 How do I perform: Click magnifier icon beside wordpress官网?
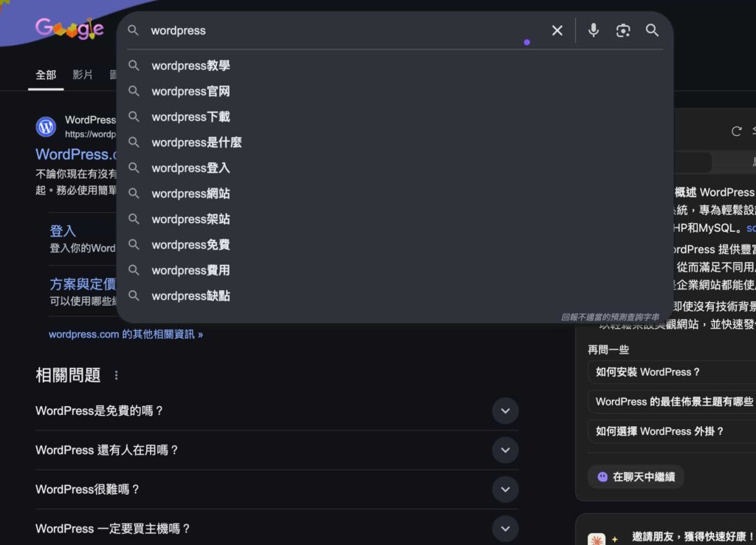click(134, 91)
